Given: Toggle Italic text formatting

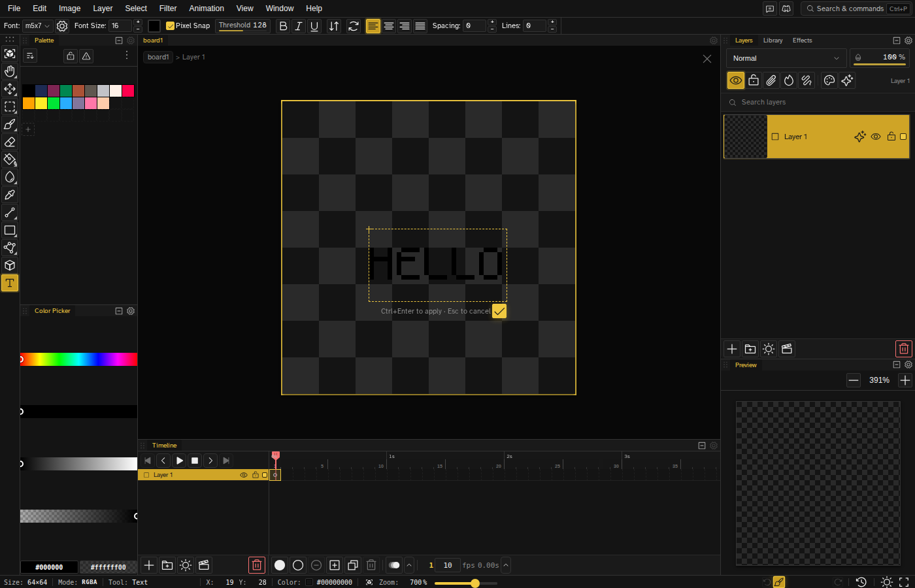Looking at the screenshot, I should coord(299,26).
